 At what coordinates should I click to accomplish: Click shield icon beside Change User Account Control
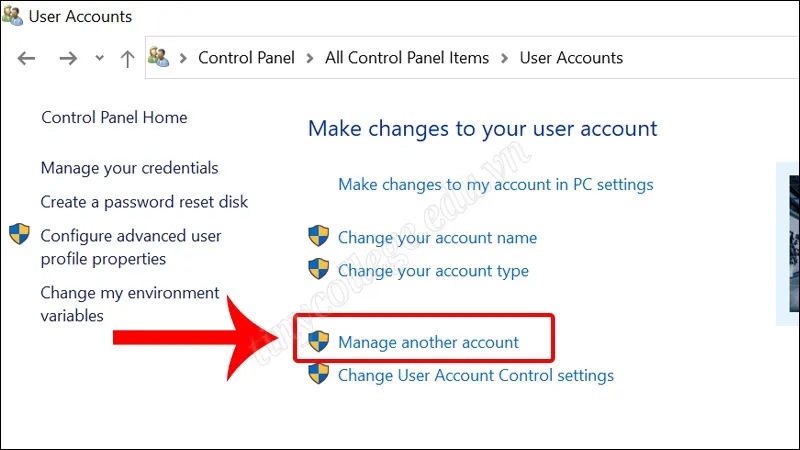[x=319, y=373]
